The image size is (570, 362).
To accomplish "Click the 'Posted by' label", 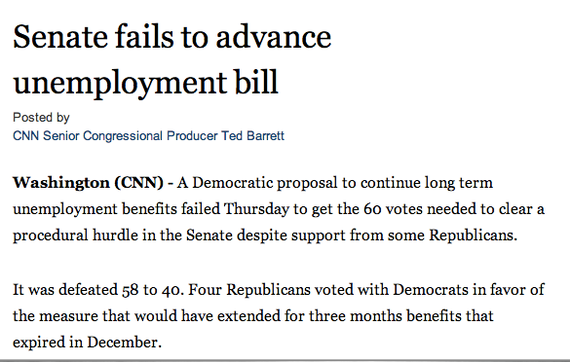I will [x=41, y=117].
